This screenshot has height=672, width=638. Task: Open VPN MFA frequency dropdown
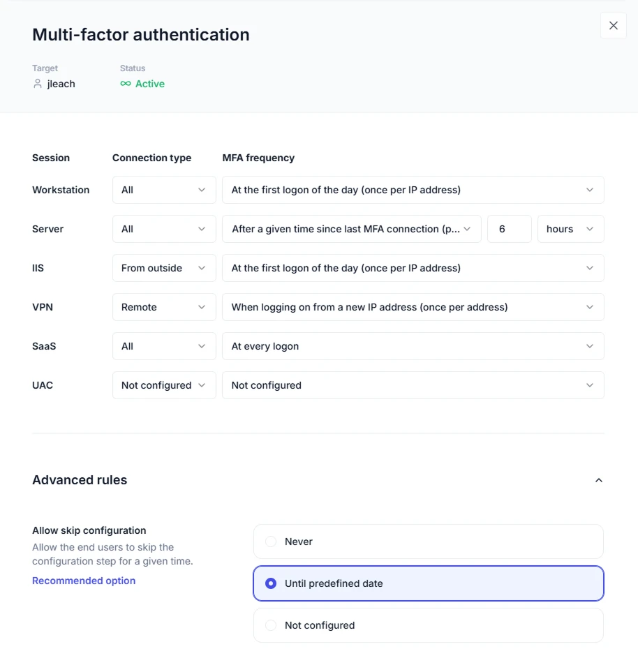[x=413, y=307]
